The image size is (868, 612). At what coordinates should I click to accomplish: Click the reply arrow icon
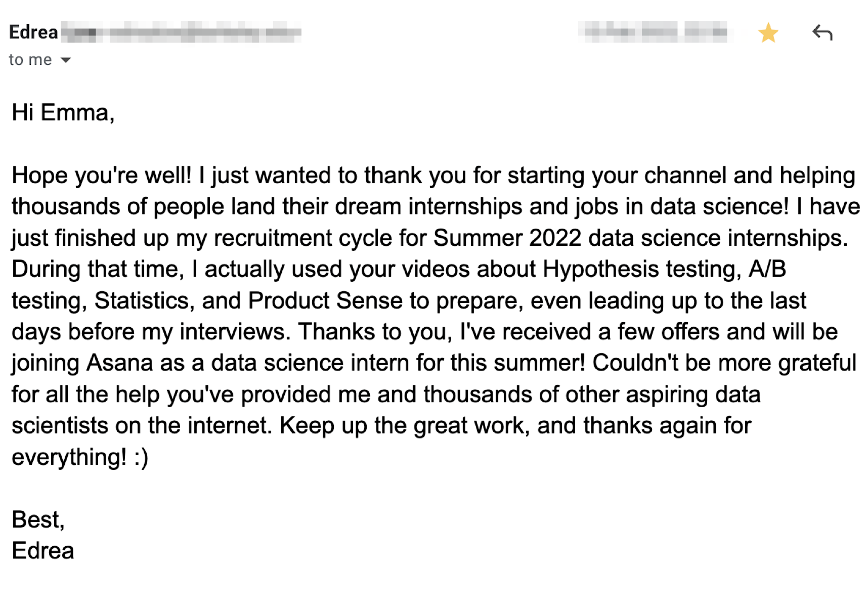(x=822, y=33)
